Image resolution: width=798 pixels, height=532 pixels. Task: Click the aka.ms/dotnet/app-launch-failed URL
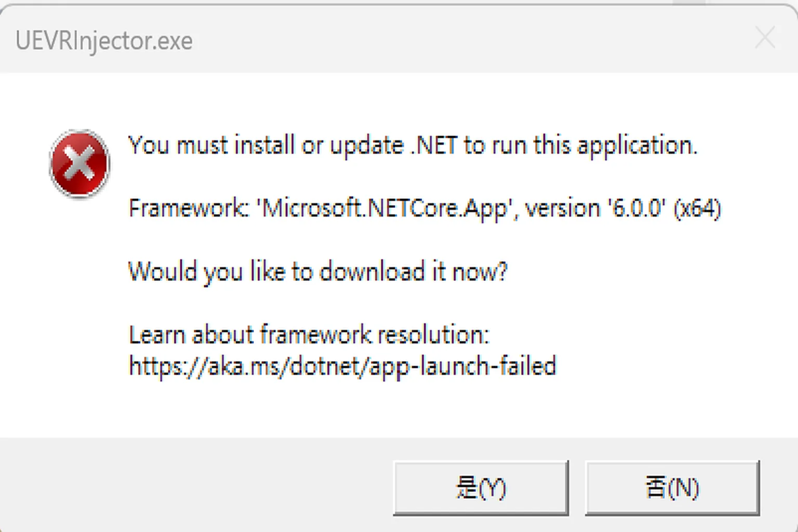click(x=342, y=366)
